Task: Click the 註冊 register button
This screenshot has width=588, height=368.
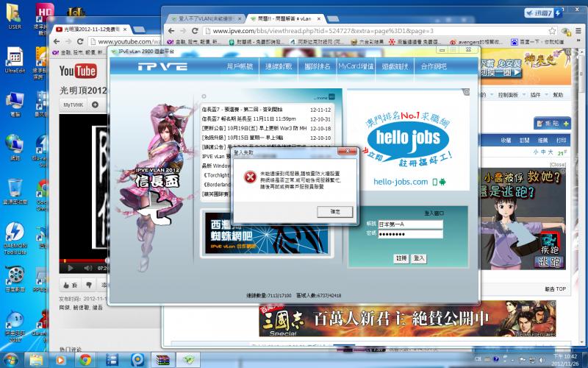Action: click(401, 258)
